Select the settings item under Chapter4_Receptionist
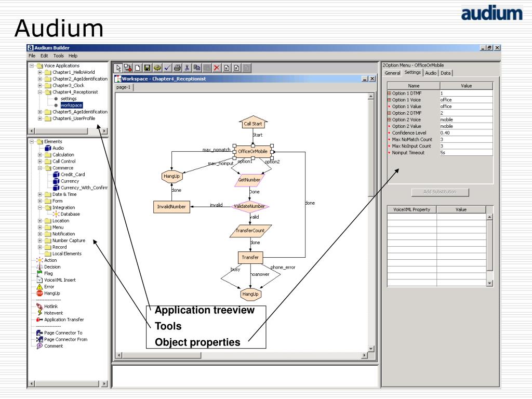 (69, 99)
